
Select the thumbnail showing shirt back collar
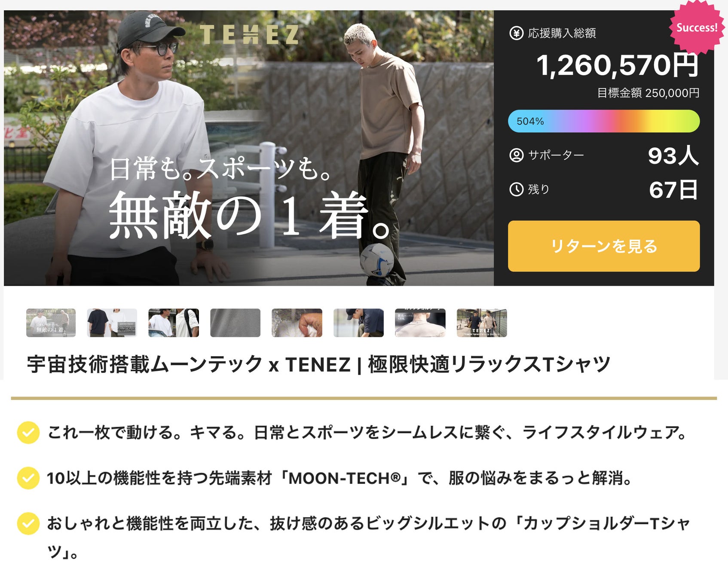pyautogui.click(x=420, y=323)
